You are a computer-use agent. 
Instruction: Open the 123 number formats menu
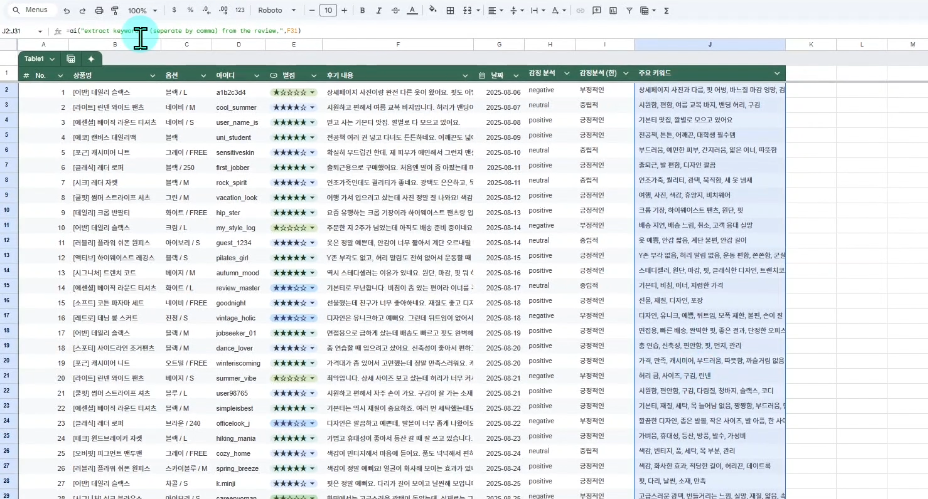(x=240, y=11)
